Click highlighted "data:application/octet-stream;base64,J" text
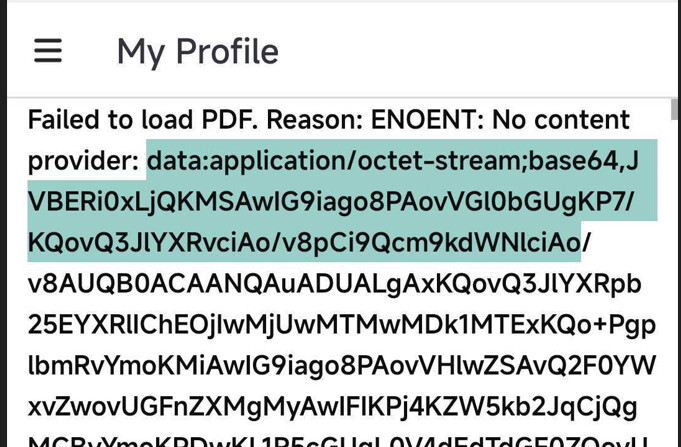 [393, 160]
